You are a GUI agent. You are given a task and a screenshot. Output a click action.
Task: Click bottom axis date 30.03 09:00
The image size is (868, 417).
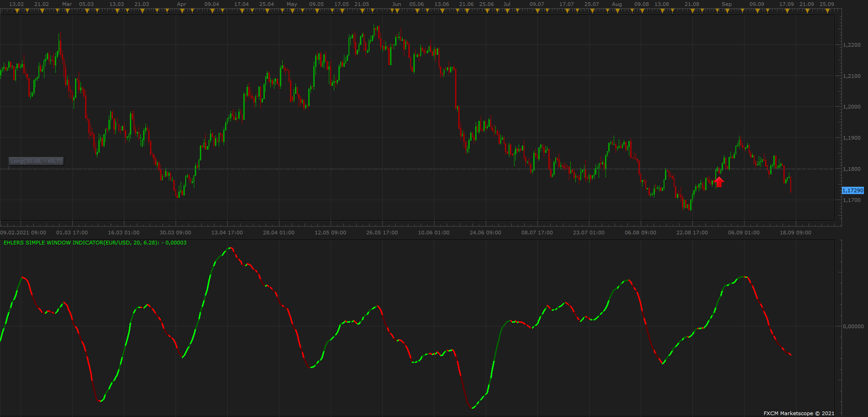point(176,233)
